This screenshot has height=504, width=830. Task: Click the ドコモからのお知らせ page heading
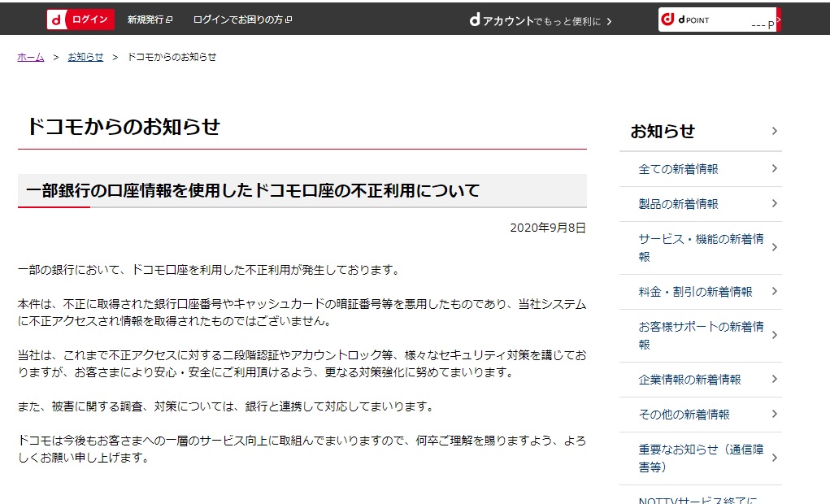click(124, 127)
